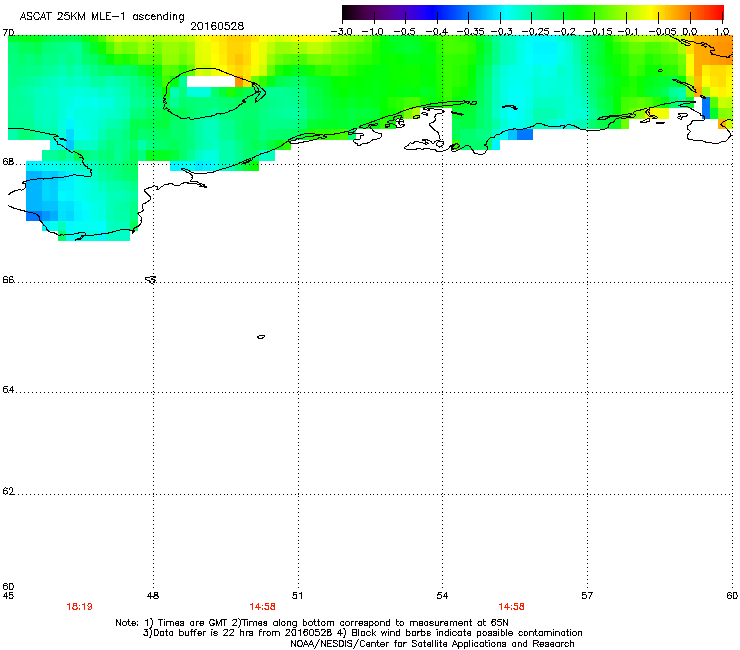Image resolution: width=740 pixels, height=650 pixels.
Task: Click the white data gap inside the large island
Action: (210, 82)
